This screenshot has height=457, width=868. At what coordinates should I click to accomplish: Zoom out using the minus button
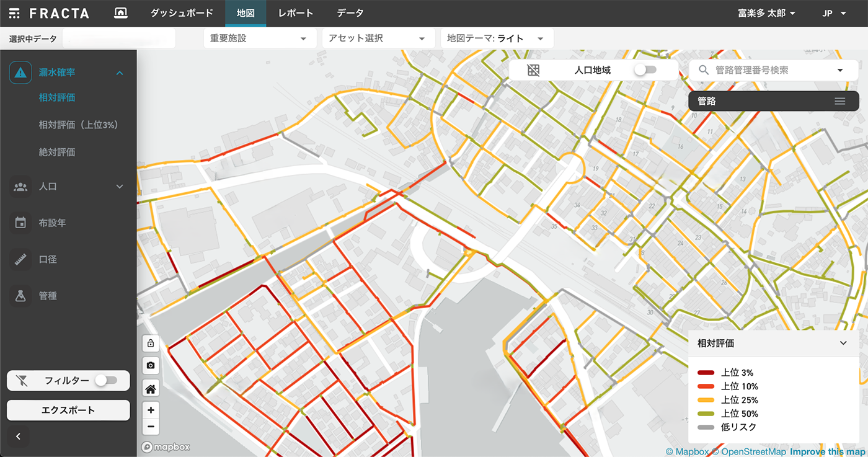click(x=151, y=427)
